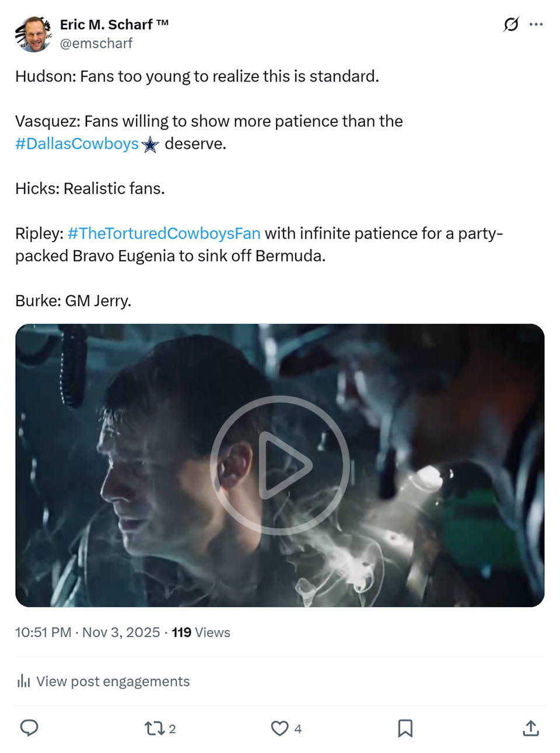Click the repost count of 2
Image resolution: width=560 pixels, height=753 pixels.
pyautogui.click(x=173, y=729)
